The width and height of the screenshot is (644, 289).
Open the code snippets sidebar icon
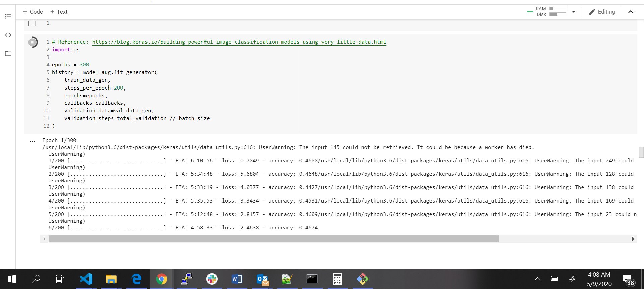pos(8,35)
